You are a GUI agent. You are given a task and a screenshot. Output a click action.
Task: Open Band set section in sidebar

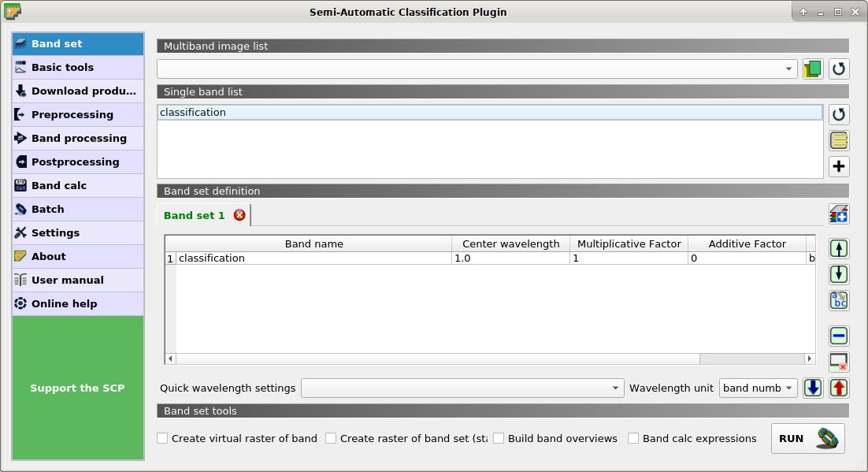pyautogui.click(x=77, y=44)
